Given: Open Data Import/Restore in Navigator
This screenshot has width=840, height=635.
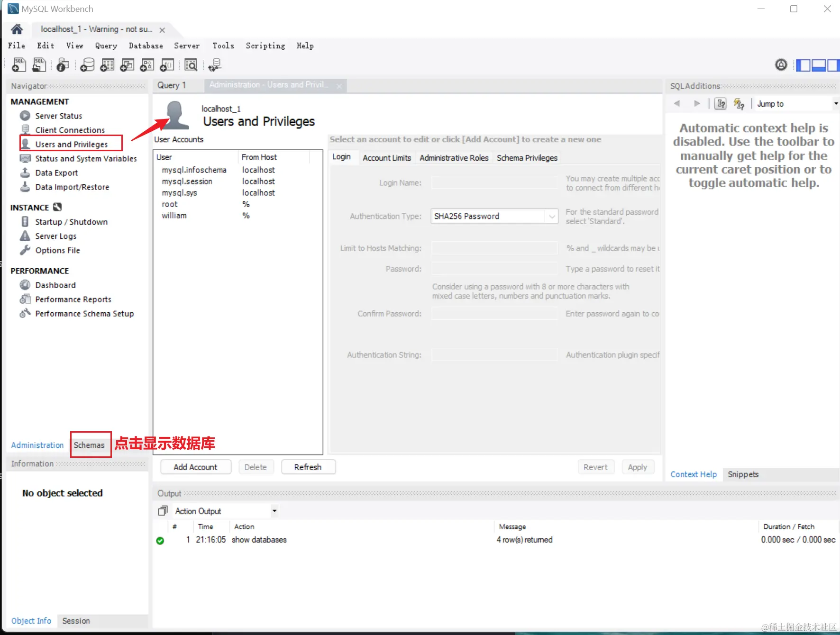Looking at the screenshot, I should (72, 187).
